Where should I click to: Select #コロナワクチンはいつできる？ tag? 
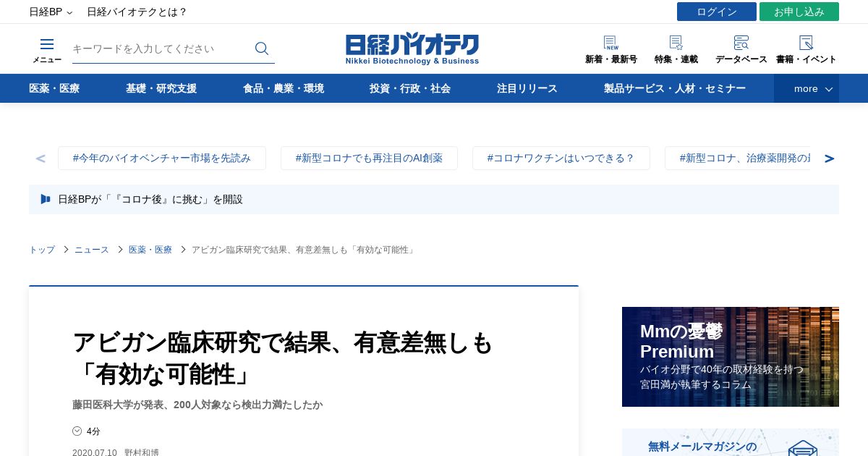click(561, 158)
